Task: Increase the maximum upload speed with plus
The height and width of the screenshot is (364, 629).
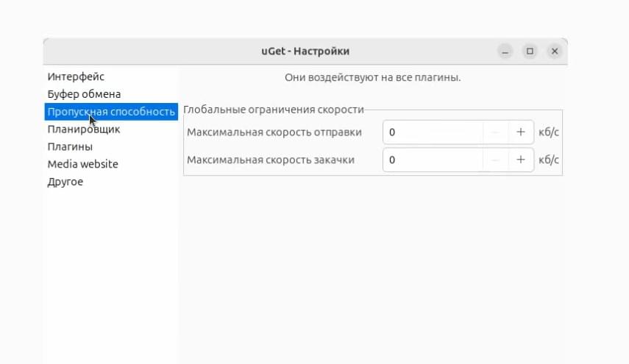Action: [520, 132]
